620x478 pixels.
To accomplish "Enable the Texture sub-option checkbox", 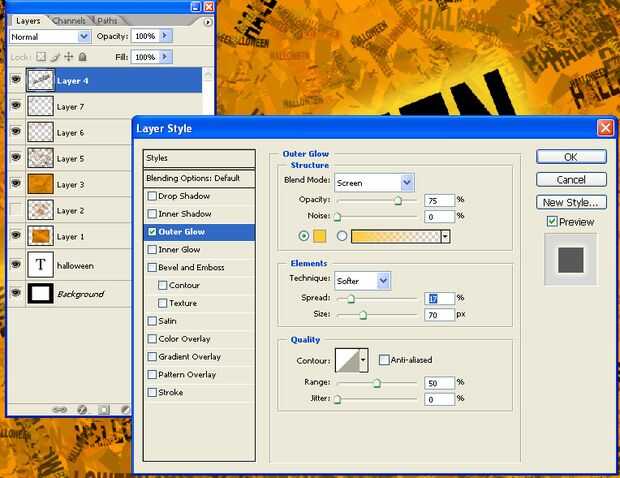I will (163, 303).
